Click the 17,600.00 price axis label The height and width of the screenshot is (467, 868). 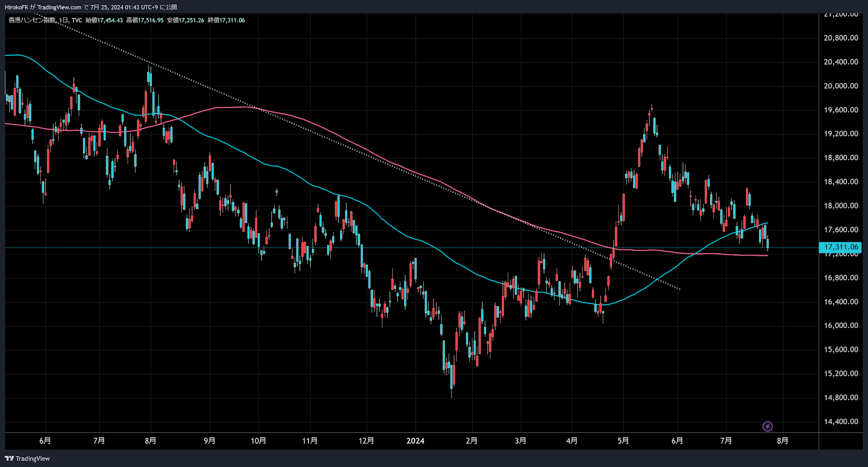pos(841,230)
